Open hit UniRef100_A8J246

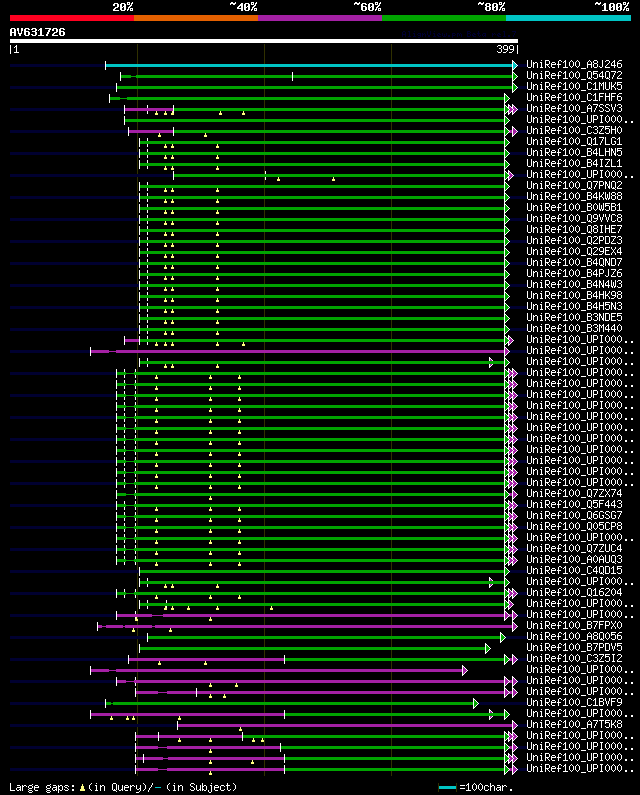[x=574, y=64]
